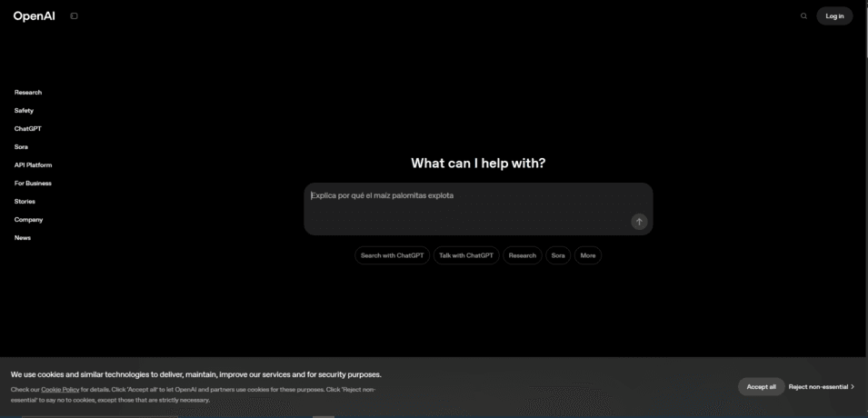Image resolution: width=868 pixels, height=418 pixels.
Task: Click the Sora chip below the prompt
Action: (558, 255)
